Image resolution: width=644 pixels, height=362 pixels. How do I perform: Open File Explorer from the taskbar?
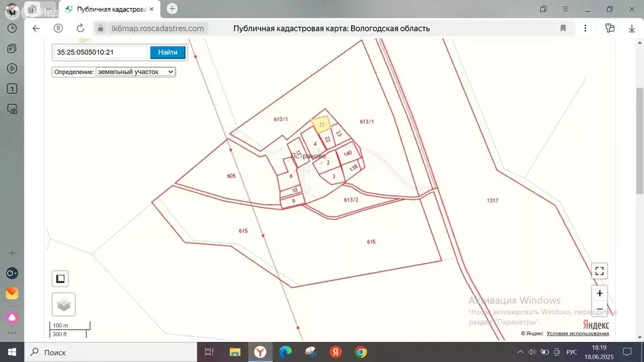coord(235,352)
